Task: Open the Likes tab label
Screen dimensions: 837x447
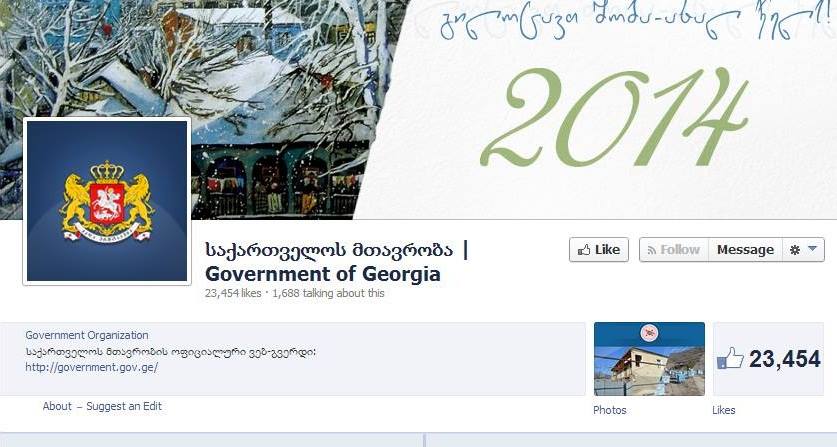Action: 723,410
